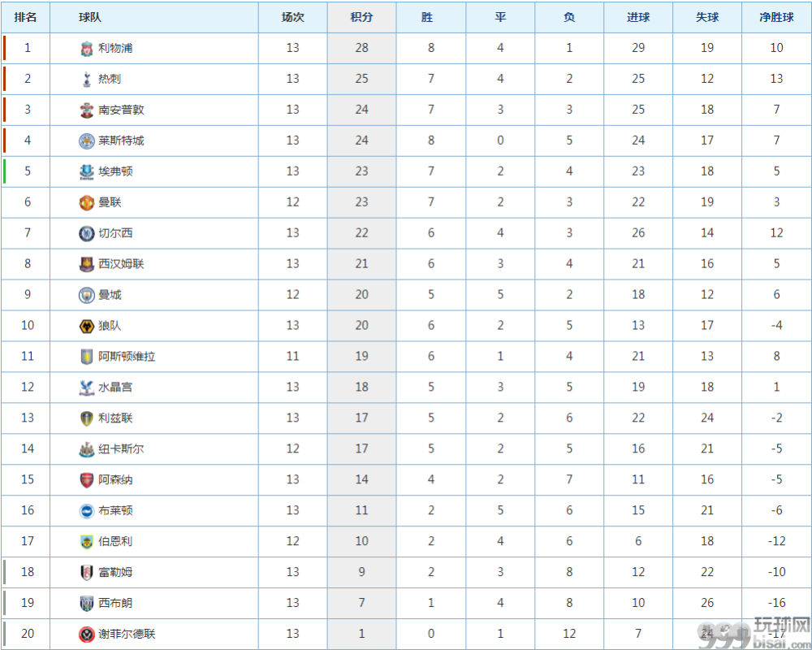
Task: Click the 场次 column header
Action: pyautogui.click(x=292, y=17)
